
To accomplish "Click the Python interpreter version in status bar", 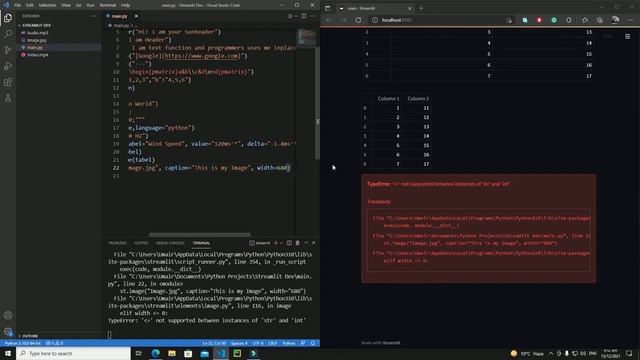I will click(x=23, y=343).
